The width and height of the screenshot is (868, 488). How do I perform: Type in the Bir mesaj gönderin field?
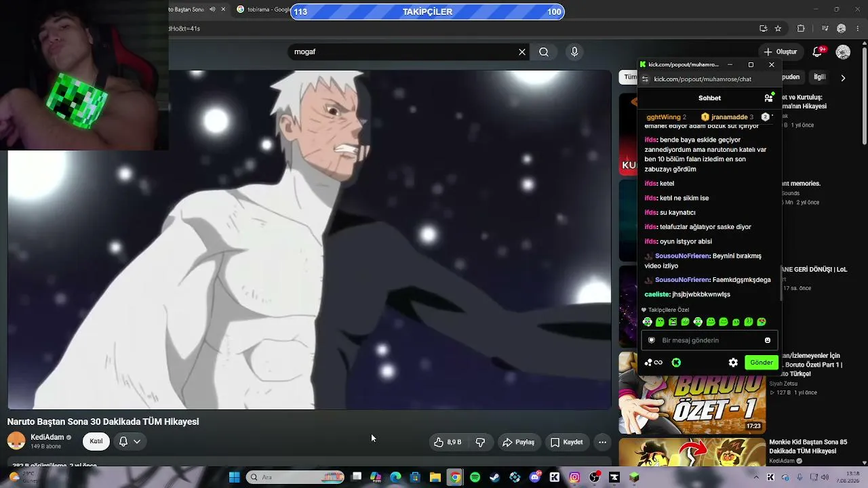[709, 340]
